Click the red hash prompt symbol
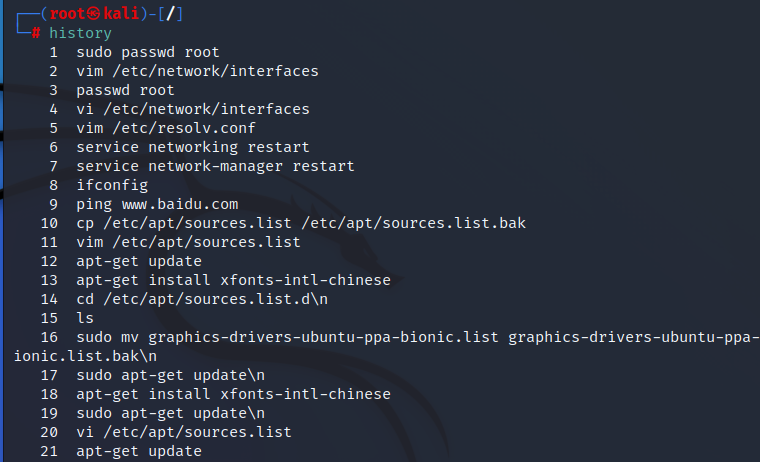This screenshot has width=760, height=462. pos(36,33)
